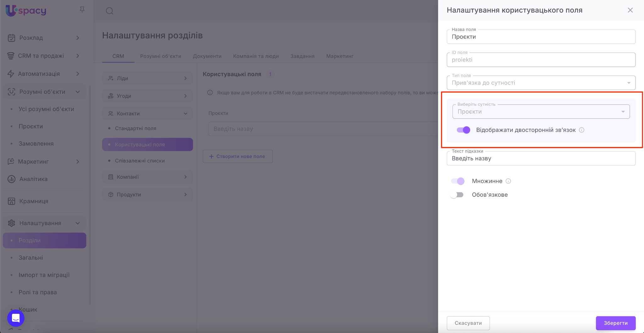
Task: Toggle Відображати двосторонній зв'язок switch
Action: coord(464,130)
